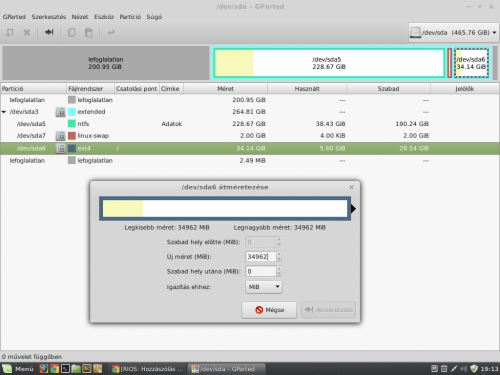Click the delete partition toolbar icon
Viewport: 500px width, 375px height.
pyautogui.click(x=27, y=32)
